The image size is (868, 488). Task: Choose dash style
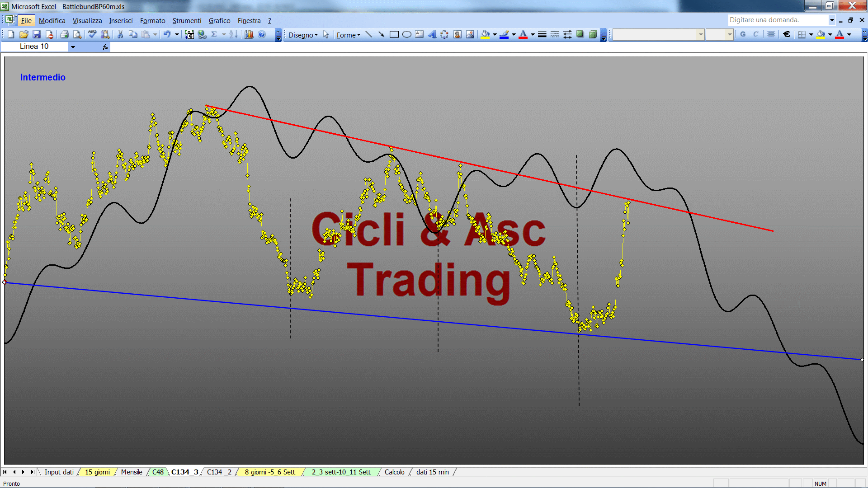pyautogui.click(x=555, y=34)
